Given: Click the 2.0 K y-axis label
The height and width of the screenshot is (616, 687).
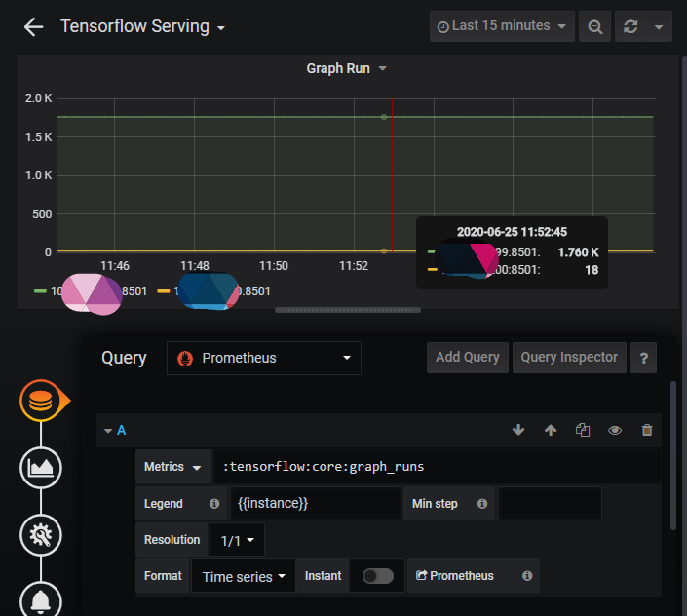Looking at the screenshot, I should [x=39, y=98].
